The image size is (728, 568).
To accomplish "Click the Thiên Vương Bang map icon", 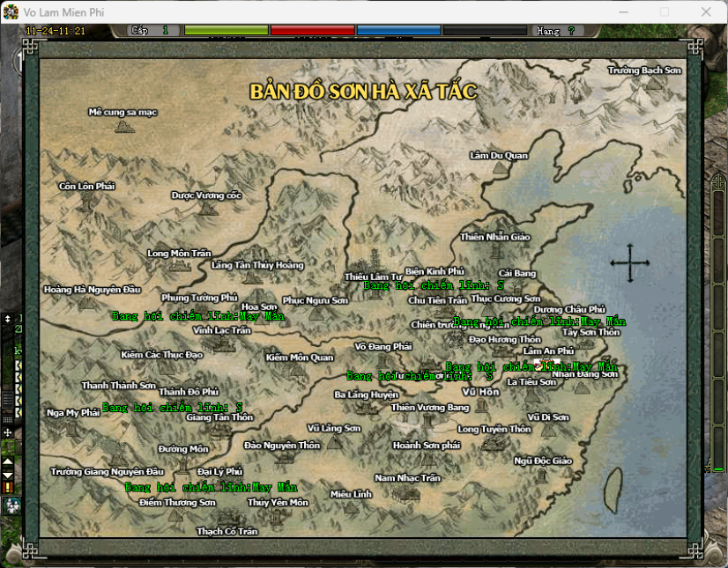I will [429, 421].
